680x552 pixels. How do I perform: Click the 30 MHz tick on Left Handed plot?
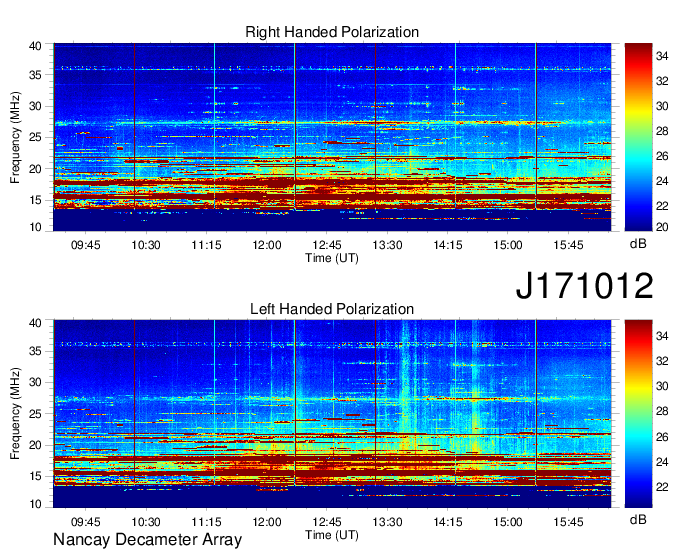[36, 382]
